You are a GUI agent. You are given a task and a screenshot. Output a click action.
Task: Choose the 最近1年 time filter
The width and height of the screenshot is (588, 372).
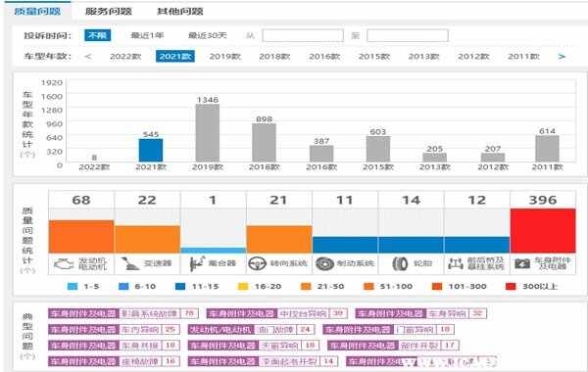pos(147,35)
